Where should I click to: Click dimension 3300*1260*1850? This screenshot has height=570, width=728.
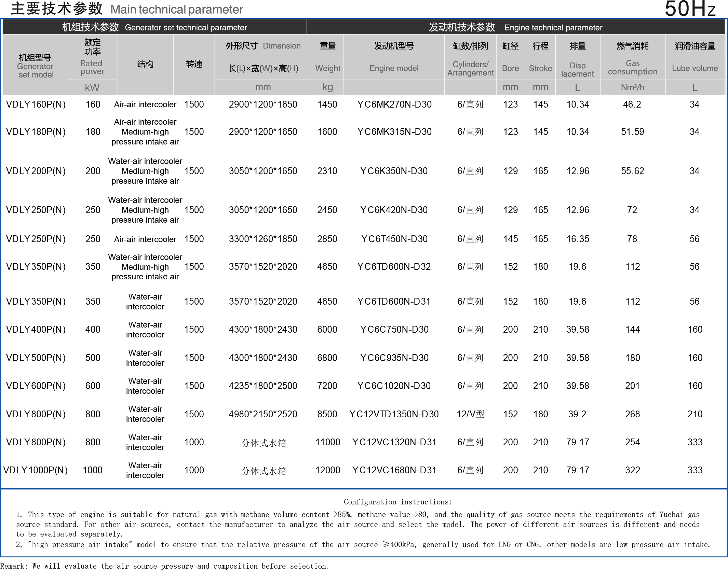point(263,239)
